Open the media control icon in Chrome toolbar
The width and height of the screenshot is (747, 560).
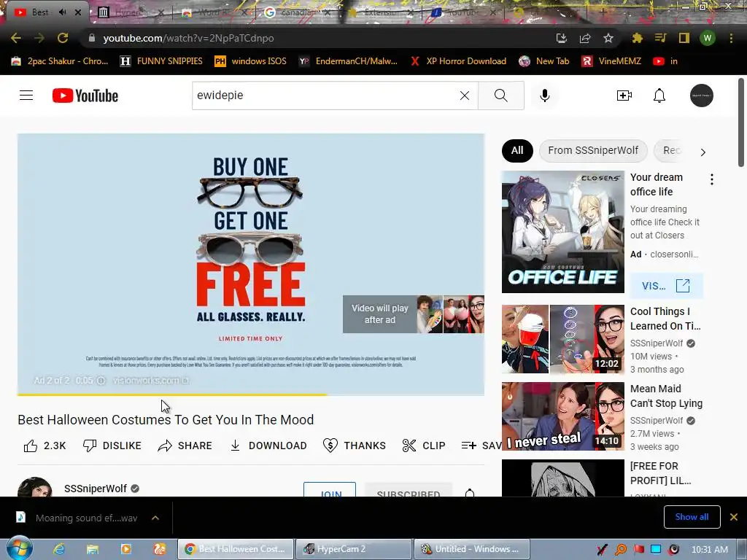(660, 38)
